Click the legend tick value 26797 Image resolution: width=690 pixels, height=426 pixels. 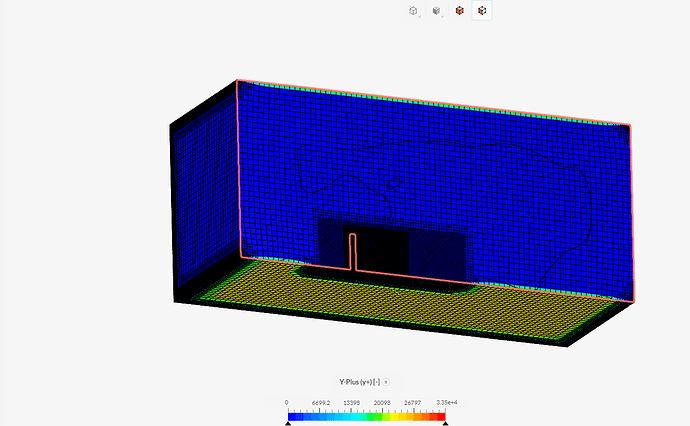click(413, 403)
